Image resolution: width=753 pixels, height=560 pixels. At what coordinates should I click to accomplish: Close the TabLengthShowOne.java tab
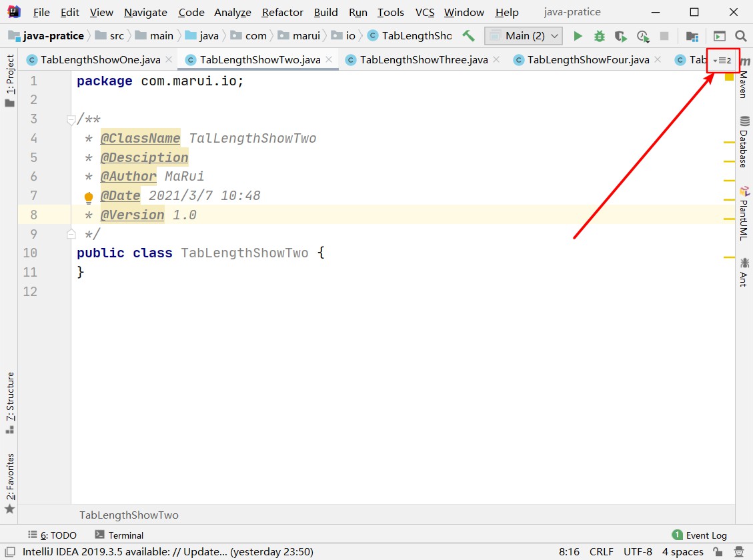pos(168,60)
